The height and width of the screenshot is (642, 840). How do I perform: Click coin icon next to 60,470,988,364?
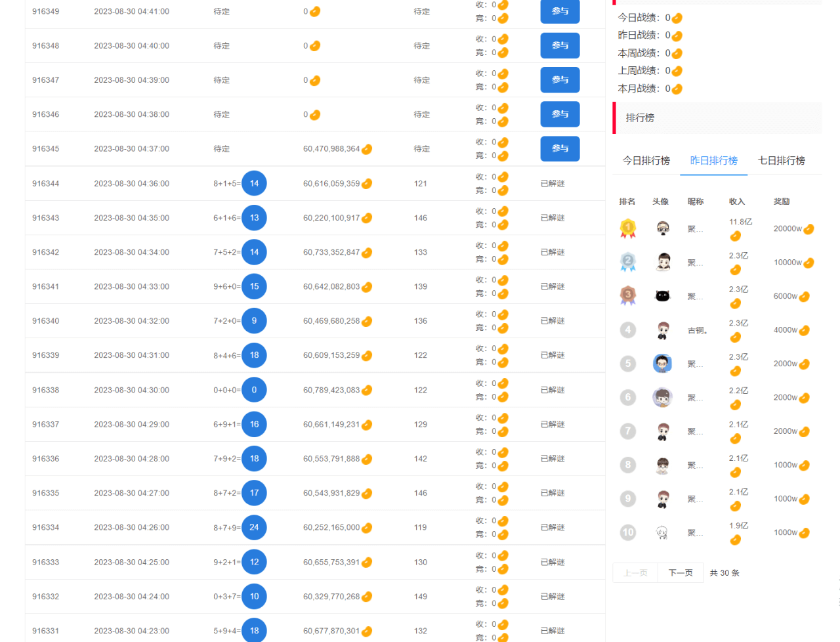click(x=367, y=149)
